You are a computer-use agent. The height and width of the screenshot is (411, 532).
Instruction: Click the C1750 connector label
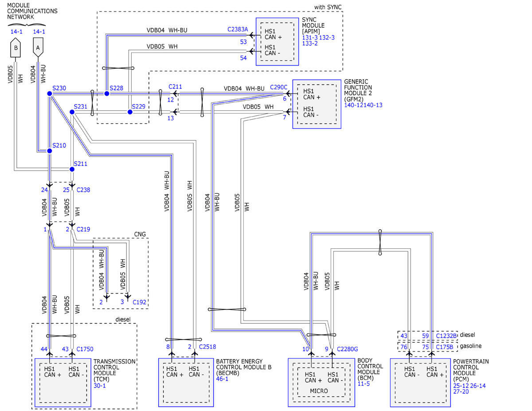[84, 349]
